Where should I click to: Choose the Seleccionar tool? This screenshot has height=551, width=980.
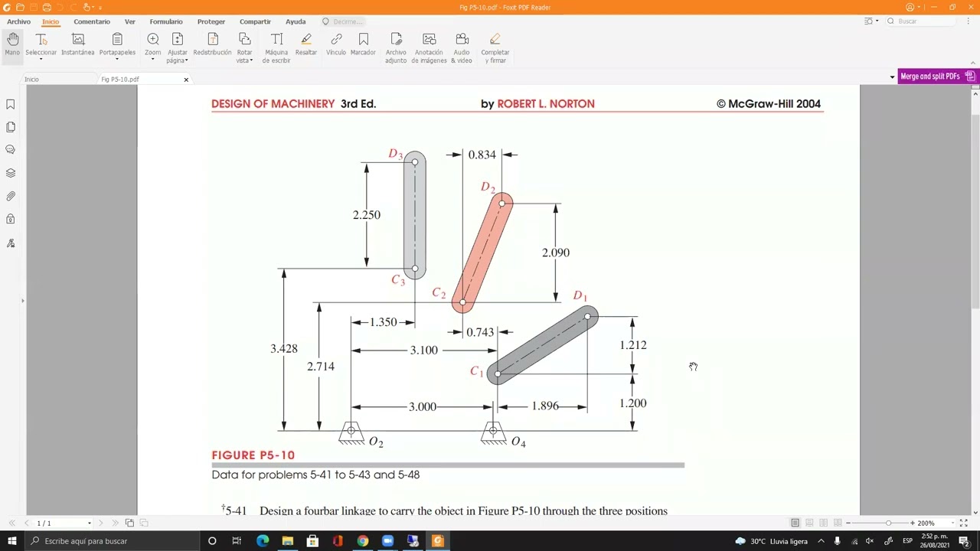41,44
